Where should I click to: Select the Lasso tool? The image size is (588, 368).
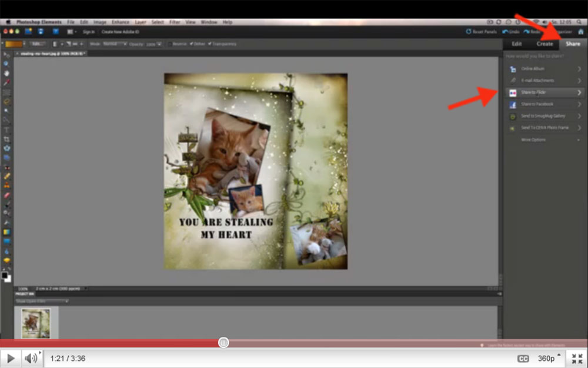(6, 102)
